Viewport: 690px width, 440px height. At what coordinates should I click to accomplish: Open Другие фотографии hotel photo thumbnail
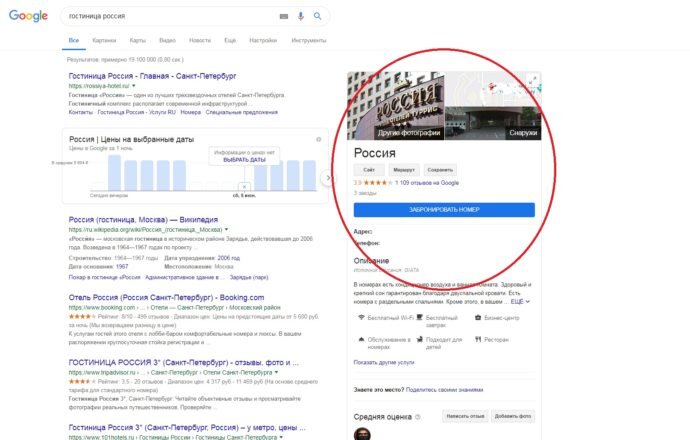(396, 106)
